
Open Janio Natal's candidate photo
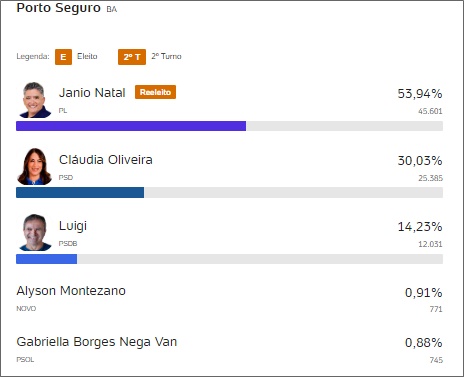(34, 100)
